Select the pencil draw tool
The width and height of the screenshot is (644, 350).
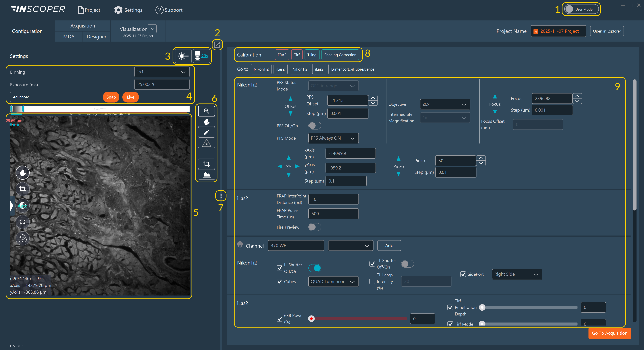click(206, 132)
